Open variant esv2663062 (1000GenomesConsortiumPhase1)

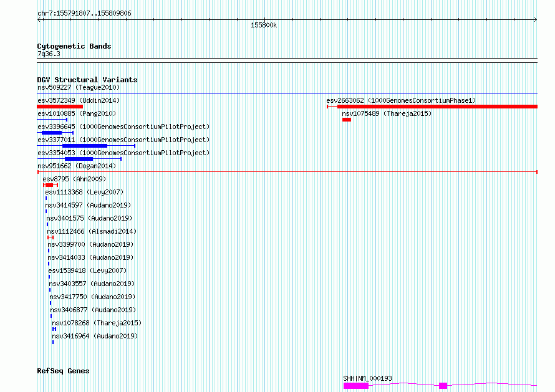[401, 100]
